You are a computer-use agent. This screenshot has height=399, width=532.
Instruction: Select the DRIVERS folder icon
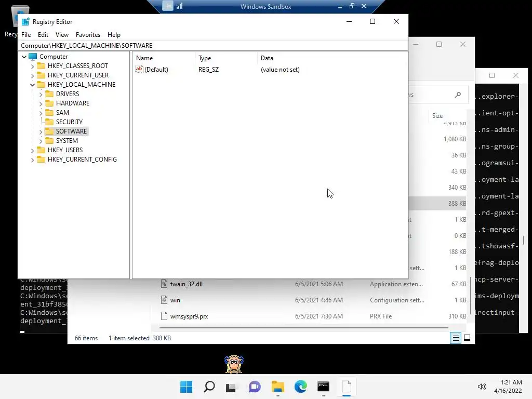point(49,94)
